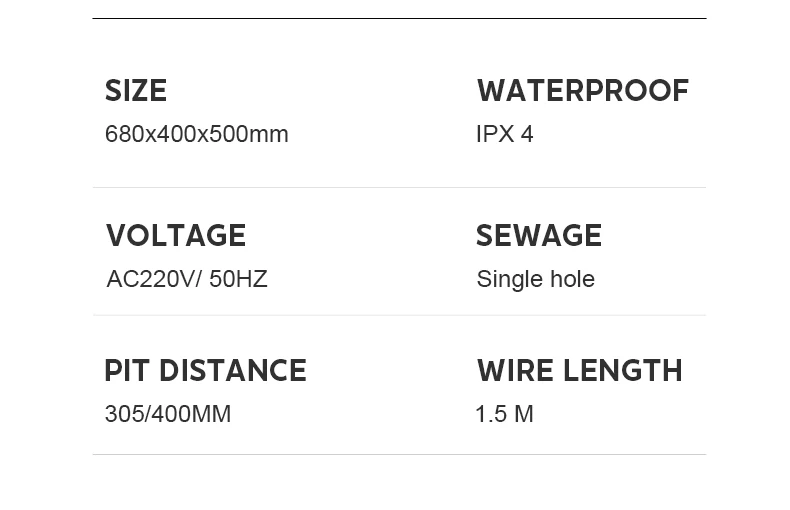Click the word LENGTH in the heading
Viewport: 790px width, 510px height.
click(622, 371)
